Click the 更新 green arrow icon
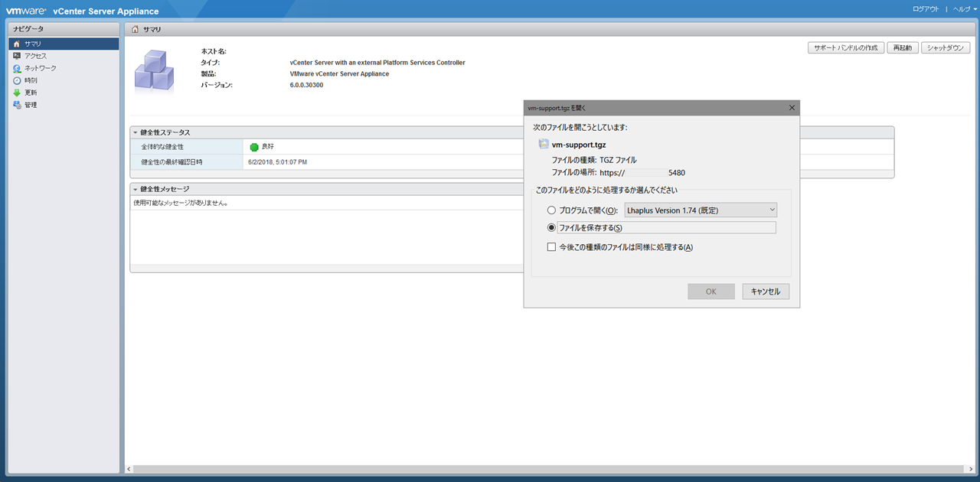 [x=17, y=93]
